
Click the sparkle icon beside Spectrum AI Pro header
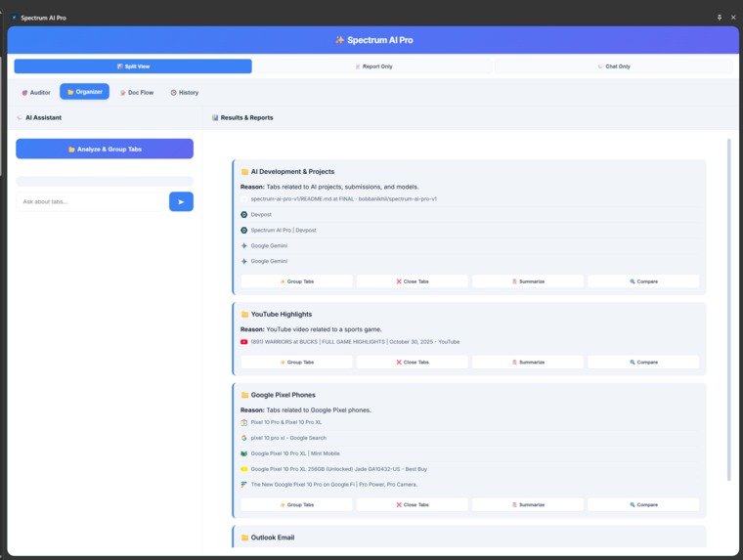click(339, 40)
